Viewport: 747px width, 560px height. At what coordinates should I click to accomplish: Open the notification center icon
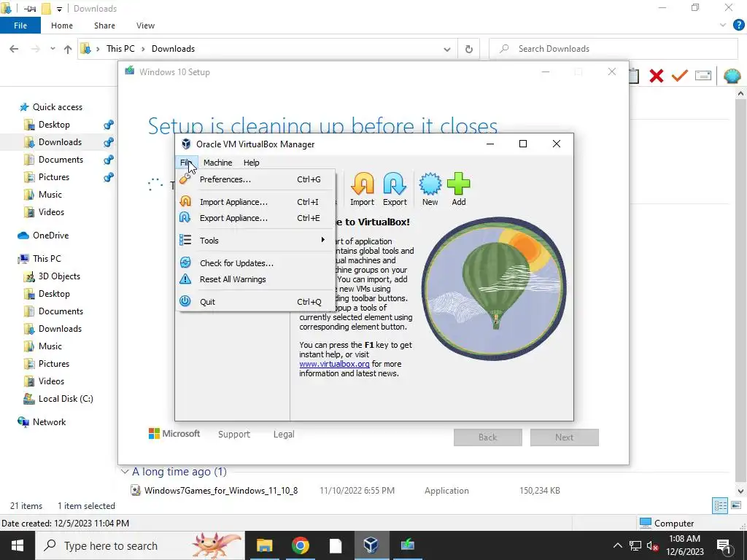(724, 546)
